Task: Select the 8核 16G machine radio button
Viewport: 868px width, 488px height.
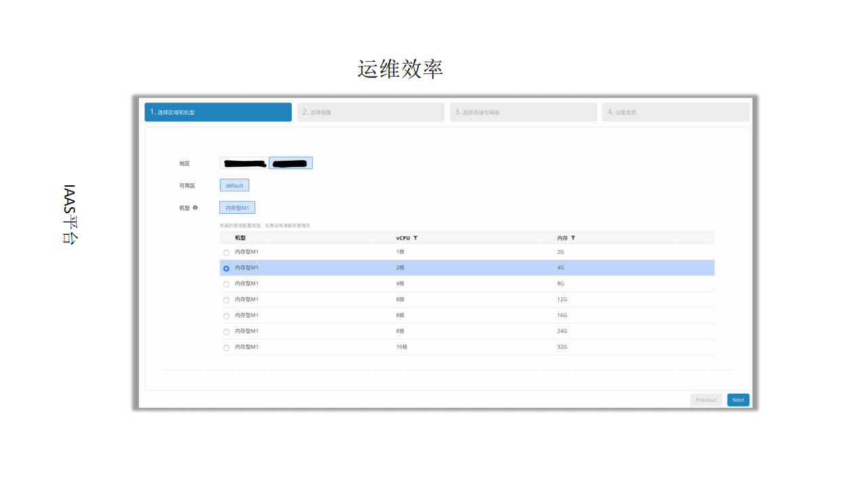Action: (x=225, y=316)
